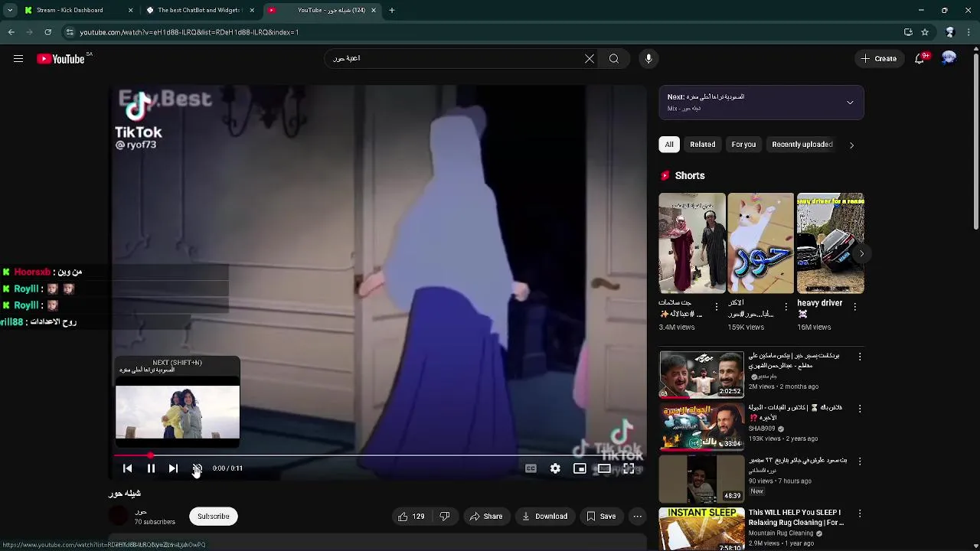Switch to the miniplayer
Viewport: 980px width, 551px height.
pyautogui.click(x=580, y=468)
